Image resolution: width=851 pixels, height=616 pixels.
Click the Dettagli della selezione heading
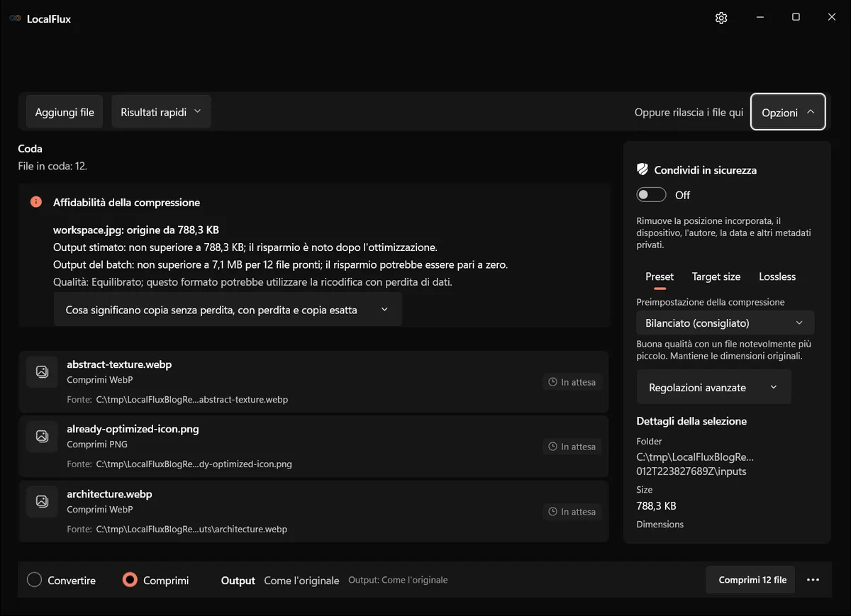(691, 421)
